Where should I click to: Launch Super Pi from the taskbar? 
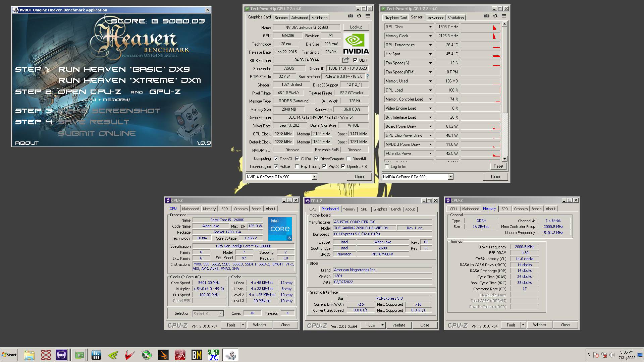pyautogui.click(x=214, y=355)
